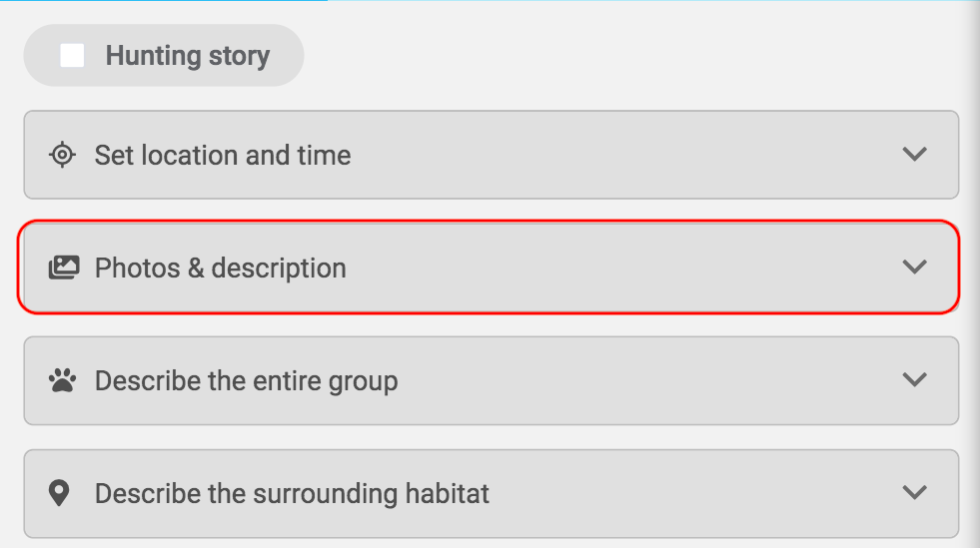Open the surrounding habitat chevron arrow
The width and height of the screenshot is (980, 548).
pyautogui.click(x=914, y=493)
